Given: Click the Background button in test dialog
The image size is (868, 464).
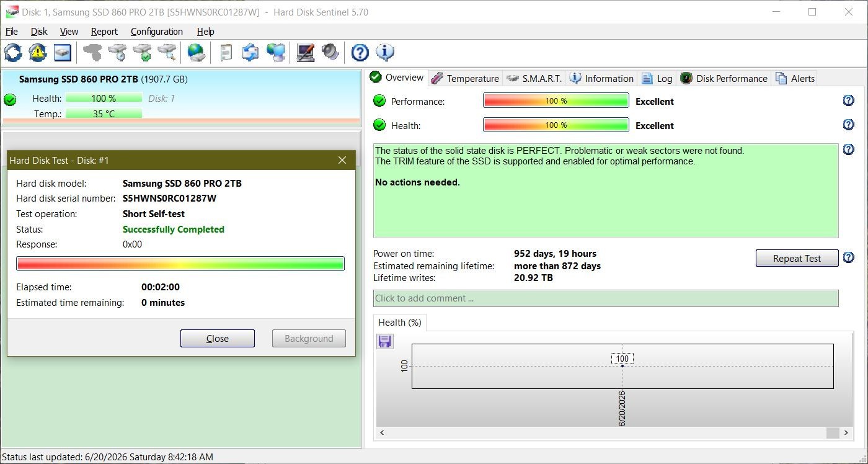Looking at the screenshot, I should [x=309, y=338].
